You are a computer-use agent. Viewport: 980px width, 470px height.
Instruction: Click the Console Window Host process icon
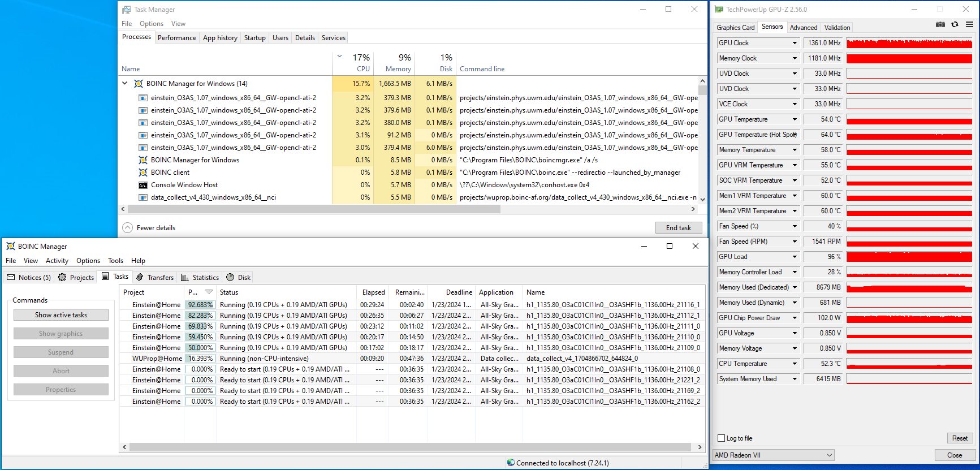coord(143,185)
